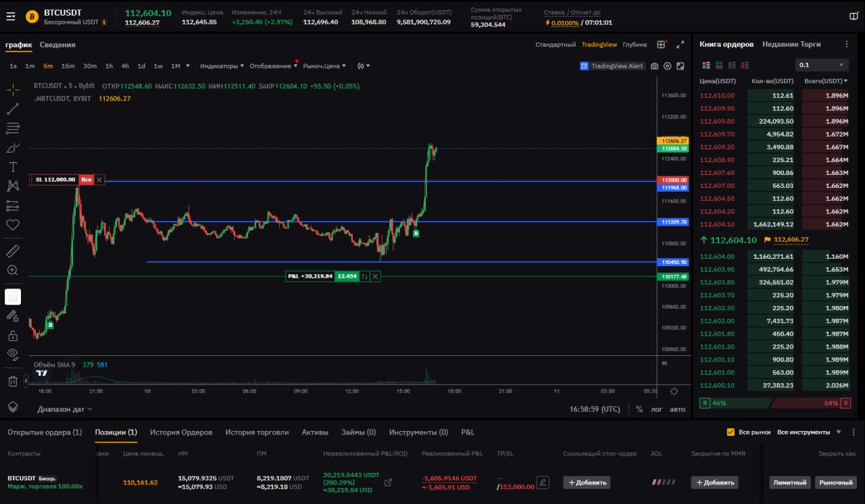The width and height of the screenshot is (865, 504).
Task: Expand more timeframes arrow after 1M
Action: coord(188,66)
